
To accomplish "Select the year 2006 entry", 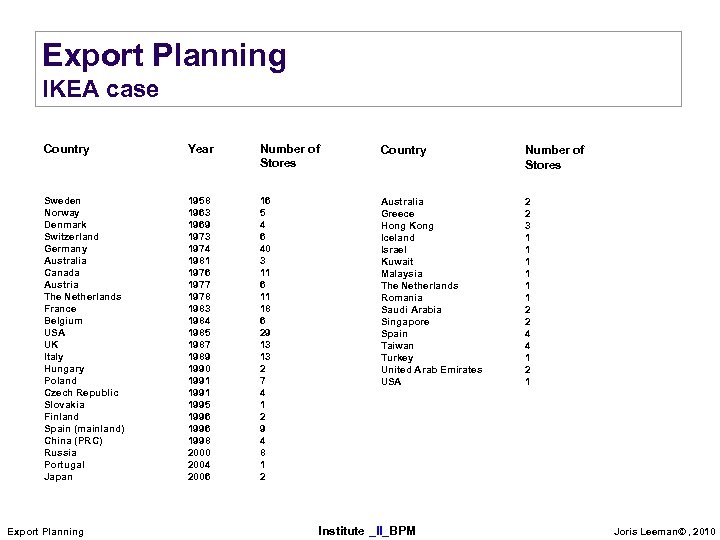I will tap(199, 477).
